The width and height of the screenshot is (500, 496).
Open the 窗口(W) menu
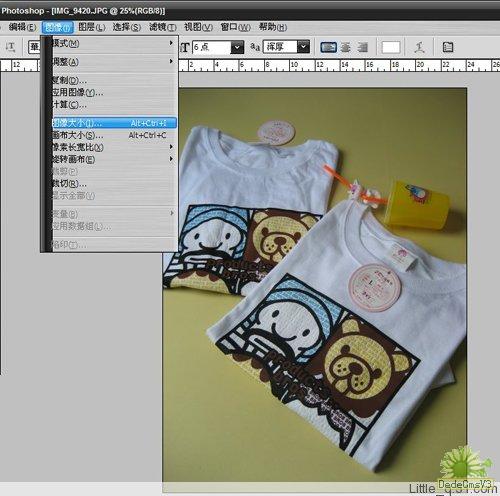[235, 27]
